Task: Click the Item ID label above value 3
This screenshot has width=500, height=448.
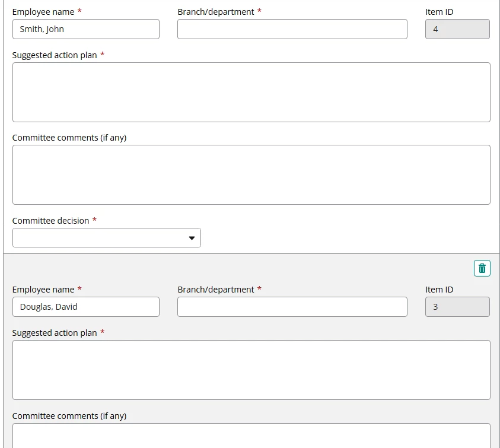Action: pyautogui.click(x=439, y=290)
